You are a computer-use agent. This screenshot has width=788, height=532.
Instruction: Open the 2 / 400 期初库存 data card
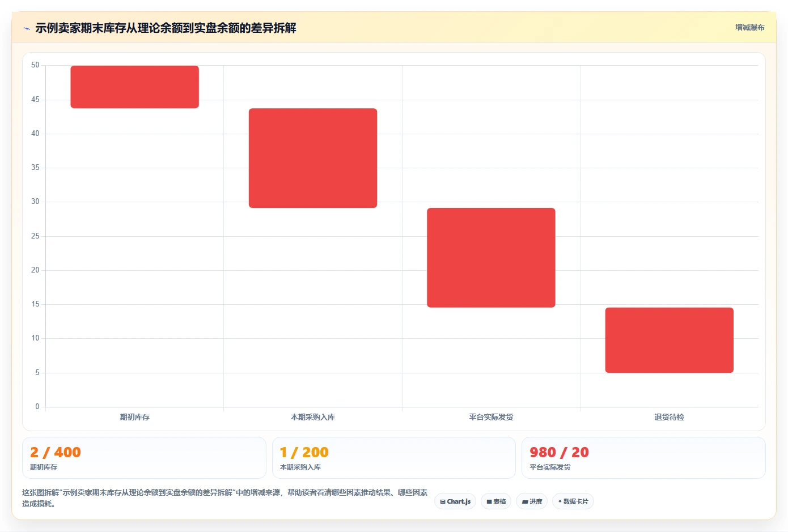(144, 458)
